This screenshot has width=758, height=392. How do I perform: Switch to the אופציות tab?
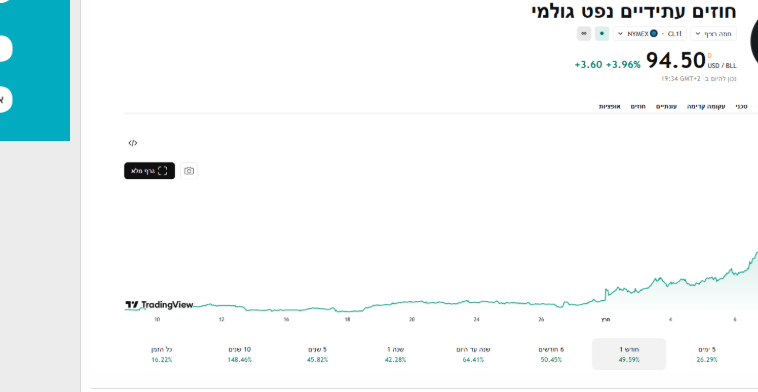(610, 106)
